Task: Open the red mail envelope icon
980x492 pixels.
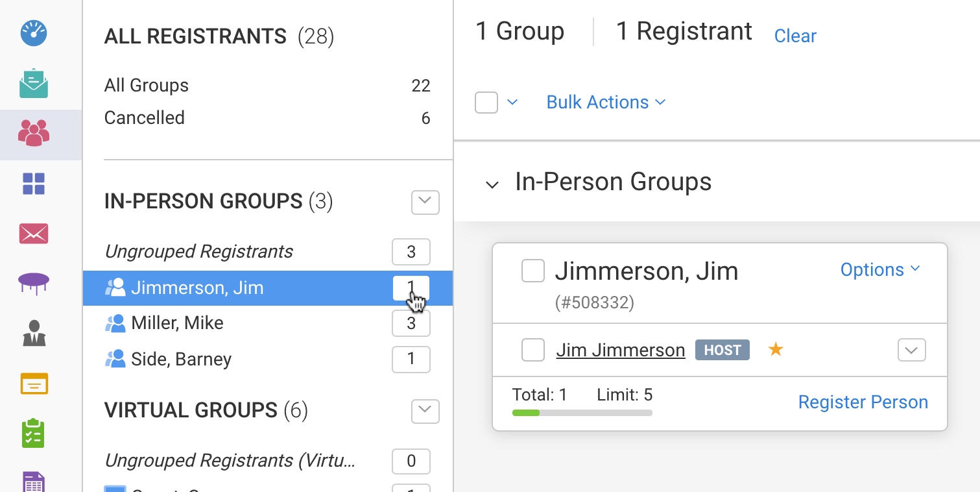Action: click(x=34, y=233)
